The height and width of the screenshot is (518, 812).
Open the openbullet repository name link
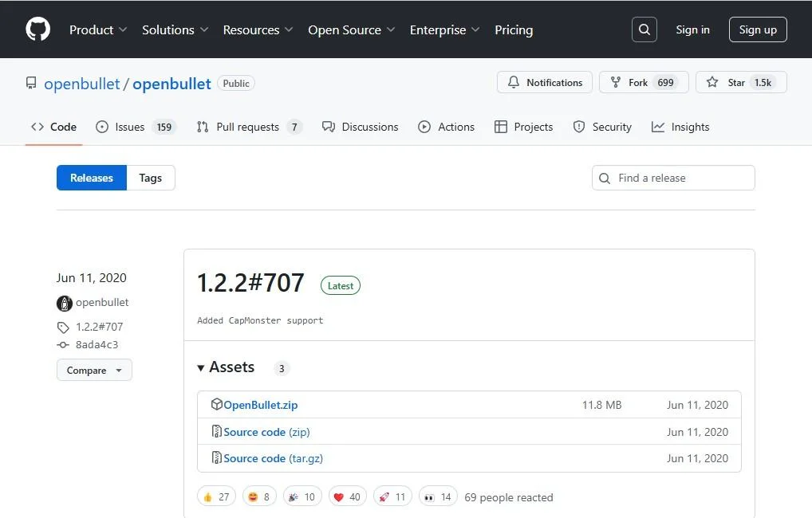171,84
